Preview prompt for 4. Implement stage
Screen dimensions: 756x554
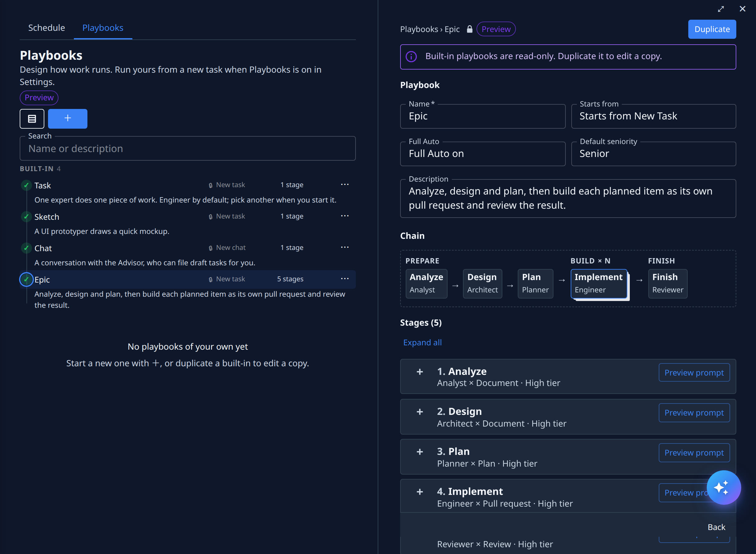684,493
